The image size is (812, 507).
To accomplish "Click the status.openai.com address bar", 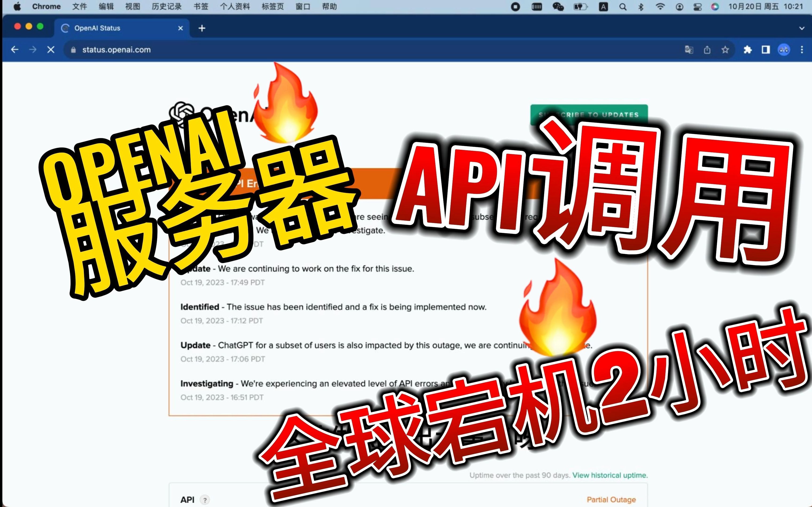I will click(x=117, y=50).
